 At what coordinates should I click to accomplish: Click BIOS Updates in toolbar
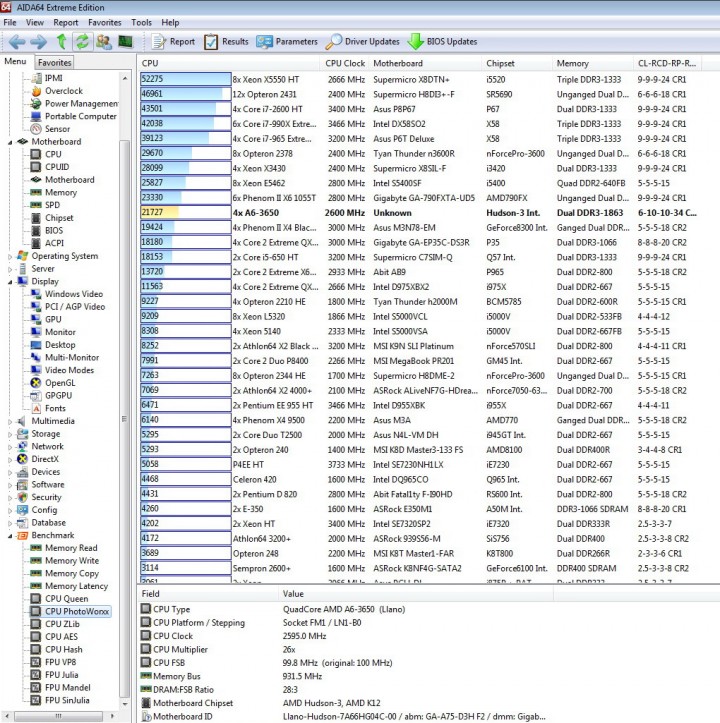pyautogui.click(x=442, y=42)
